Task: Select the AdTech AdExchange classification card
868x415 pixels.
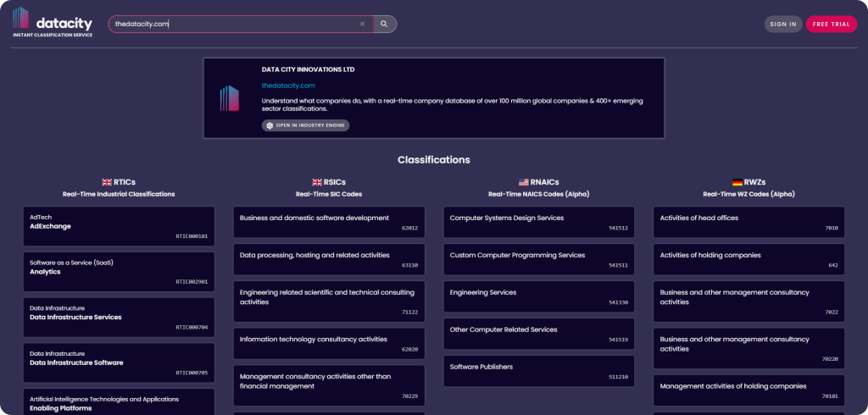Action: click(x=119, y=226)
